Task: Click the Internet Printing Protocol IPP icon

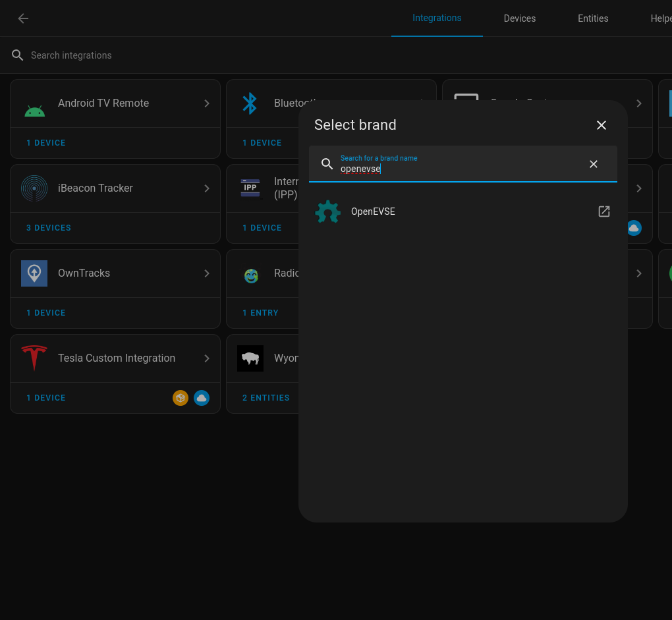Action: pyautogui.click(x=250, y=188)
